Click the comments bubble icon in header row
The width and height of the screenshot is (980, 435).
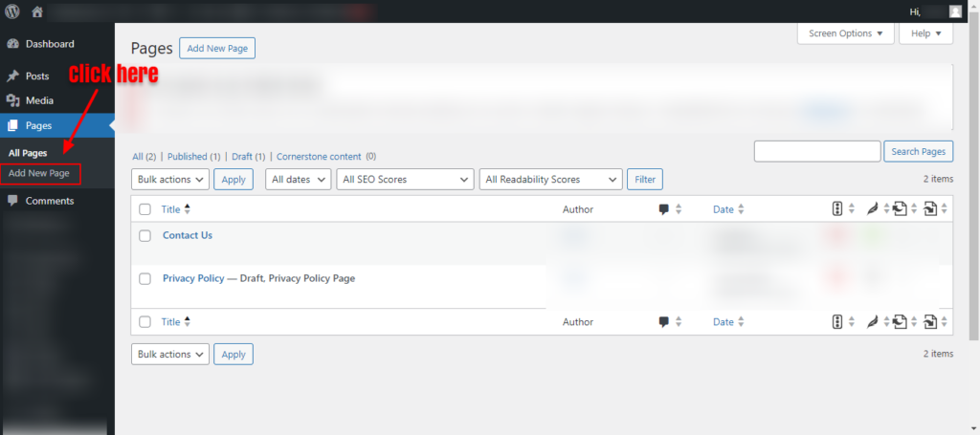[x=664, y=209]
